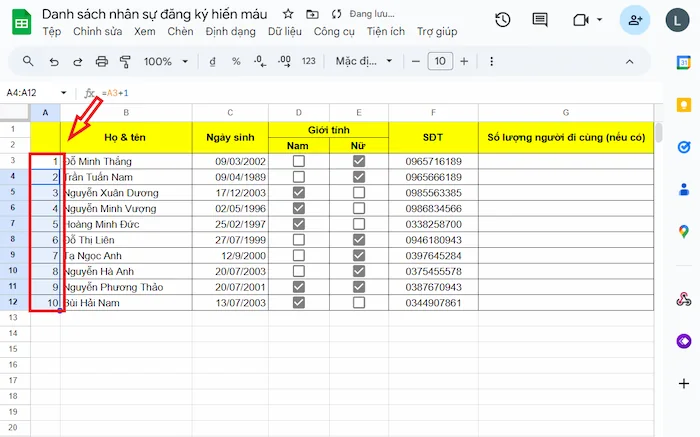
Task: Search the menus magnifier icon
Action: (28, 61)
